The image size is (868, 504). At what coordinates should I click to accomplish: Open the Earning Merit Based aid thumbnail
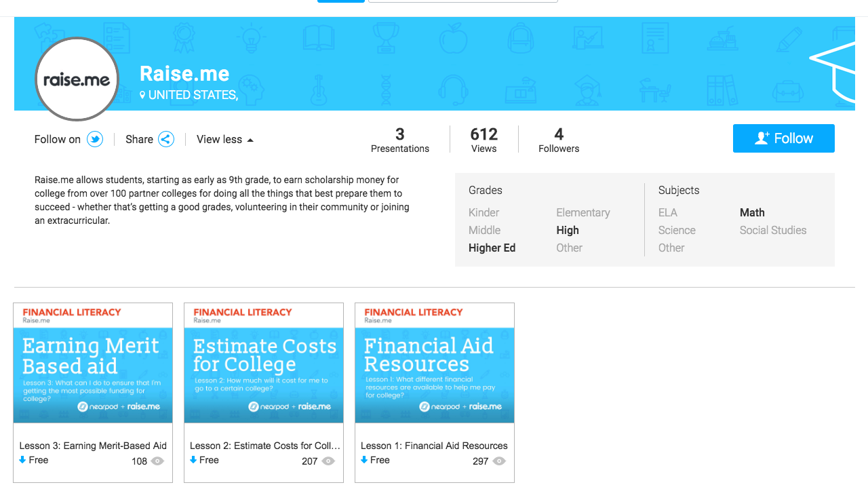[93, 363]
